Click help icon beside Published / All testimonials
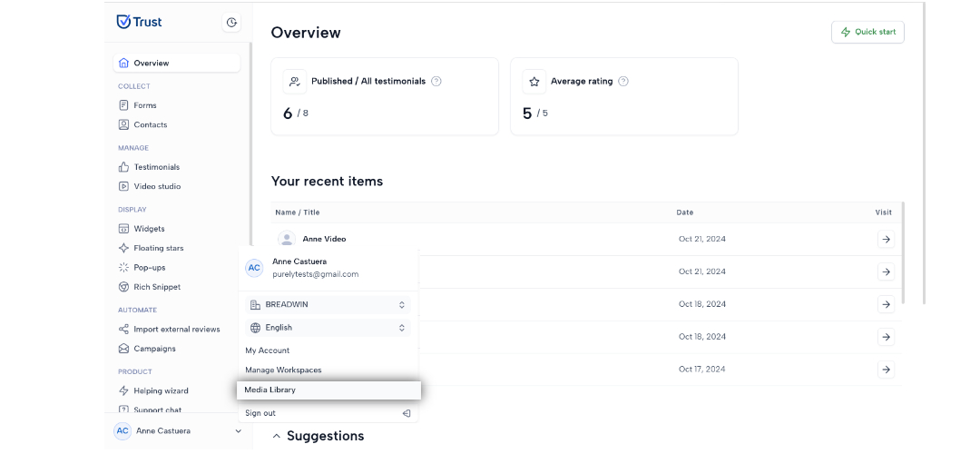The image size is (980, 454). 436,82
